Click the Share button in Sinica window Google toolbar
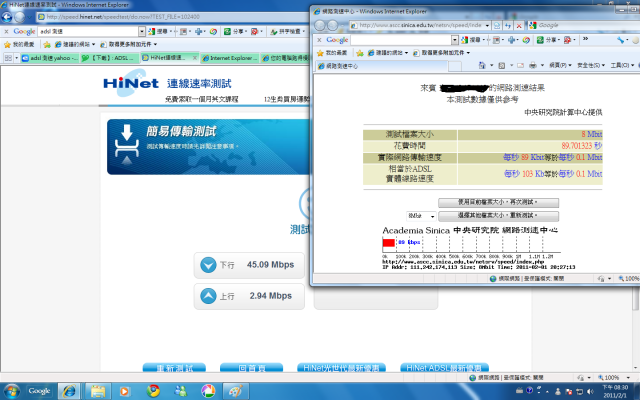This screenshot has width=640, height=400. point(548,40)
